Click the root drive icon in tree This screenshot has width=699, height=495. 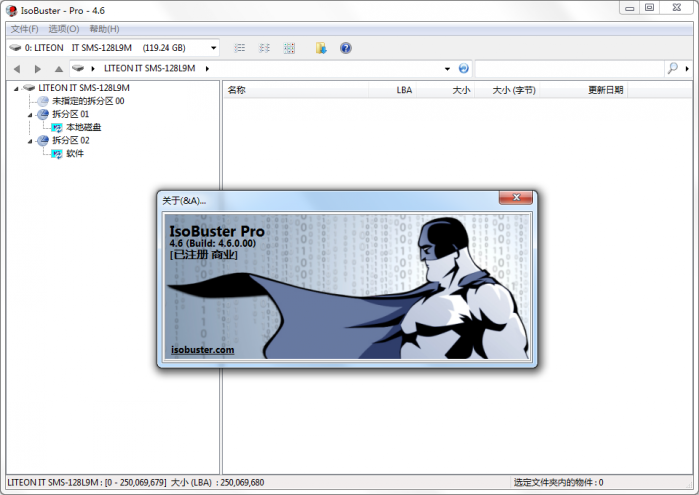click(29, 88)
